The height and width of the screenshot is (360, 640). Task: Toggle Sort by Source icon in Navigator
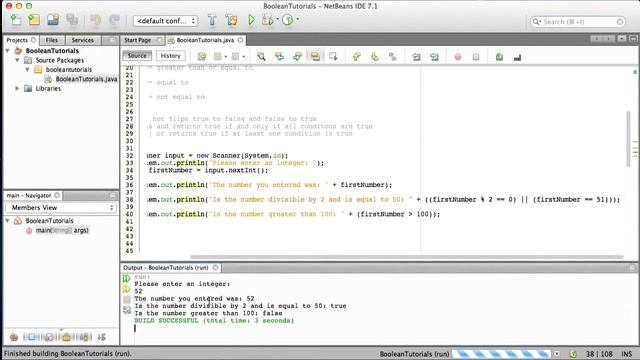point(101,337)
